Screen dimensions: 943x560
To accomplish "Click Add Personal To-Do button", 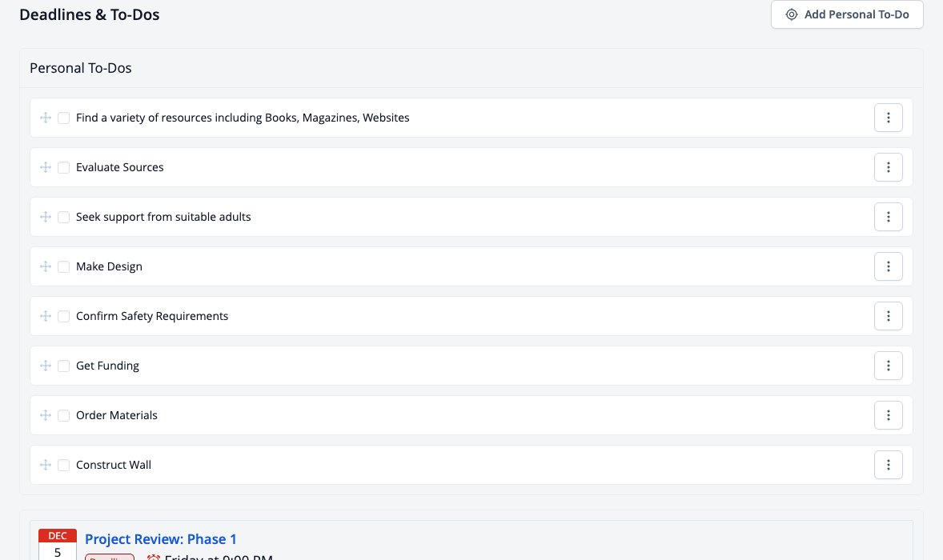I will [847, 14].
